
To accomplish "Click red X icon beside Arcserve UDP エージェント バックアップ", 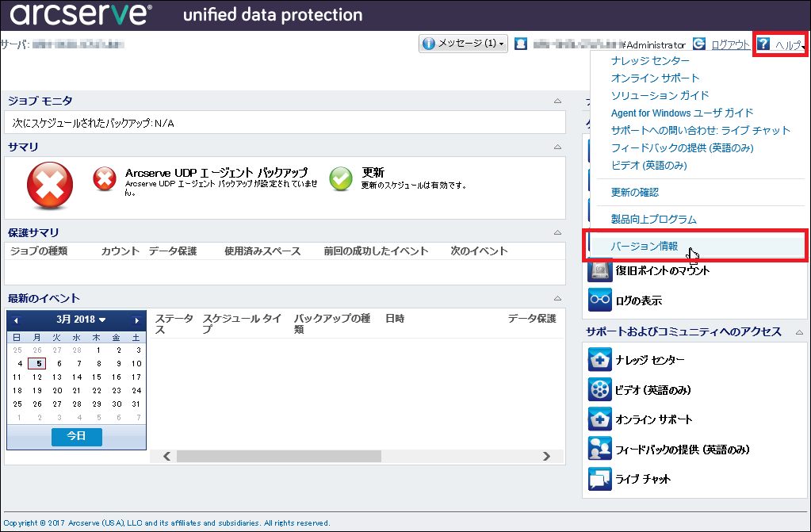I will [105, 179].
